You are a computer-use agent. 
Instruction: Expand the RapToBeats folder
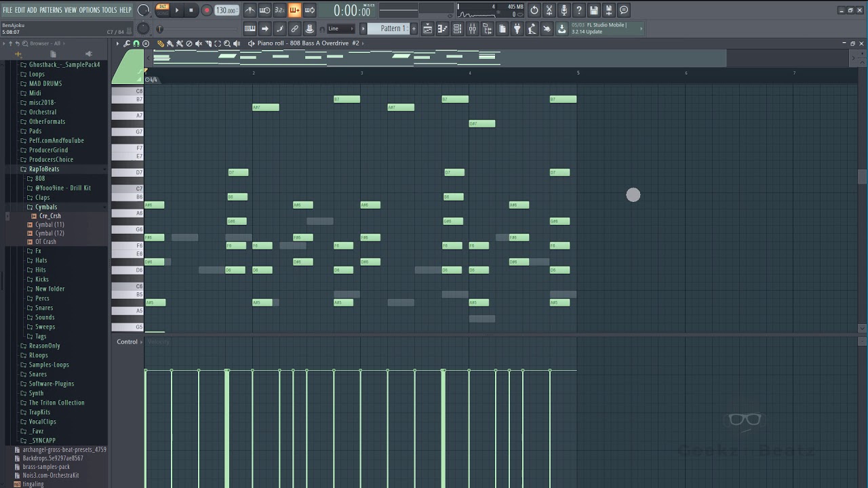[x=43, y=169]
